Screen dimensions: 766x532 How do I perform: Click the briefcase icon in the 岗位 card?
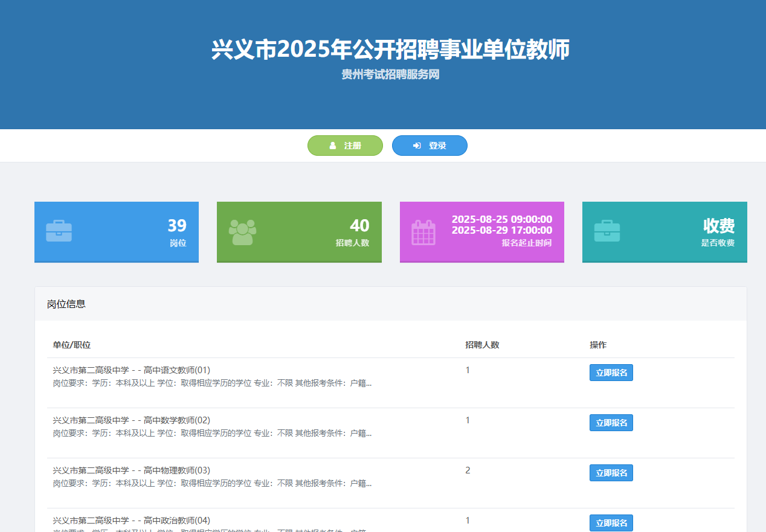[x=59, y=231]
